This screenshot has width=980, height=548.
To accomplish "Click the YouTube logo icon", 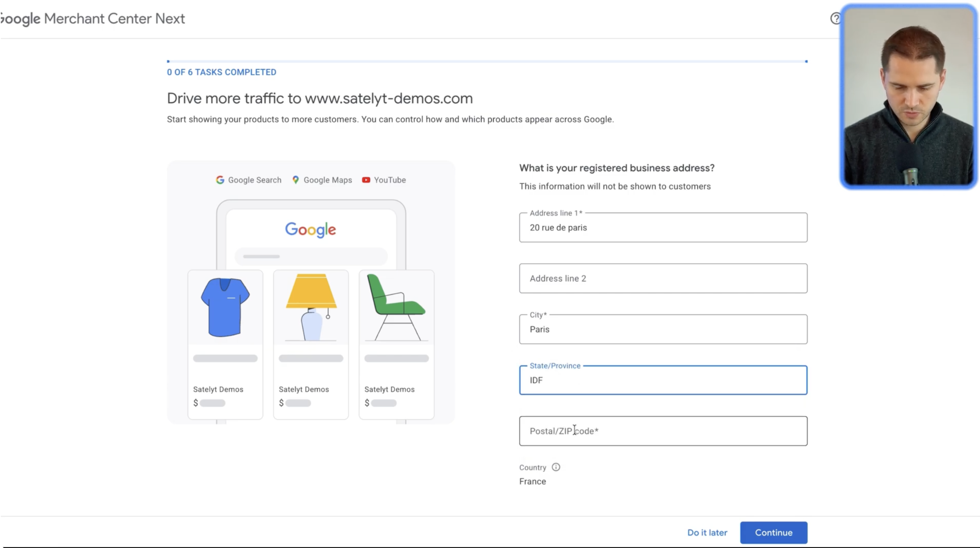I will point(366,180).
